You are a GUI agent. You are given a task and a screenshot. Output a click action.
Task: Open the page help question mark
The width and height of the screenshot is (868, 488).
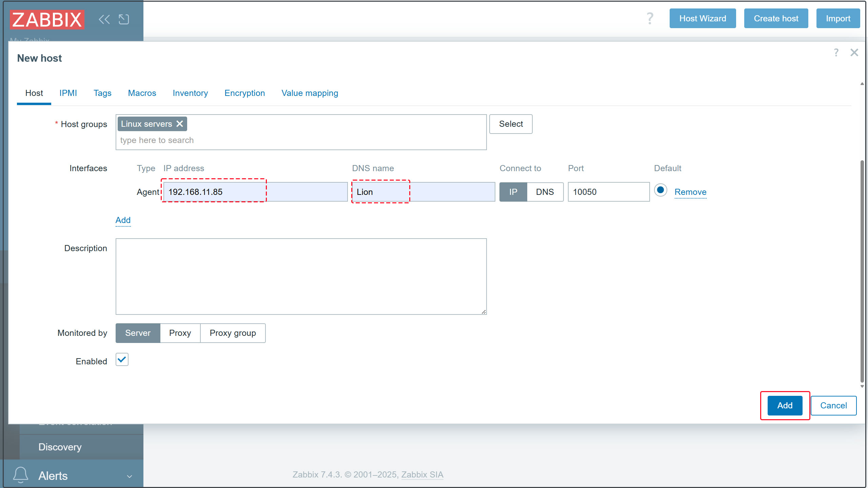coord(649,18)
